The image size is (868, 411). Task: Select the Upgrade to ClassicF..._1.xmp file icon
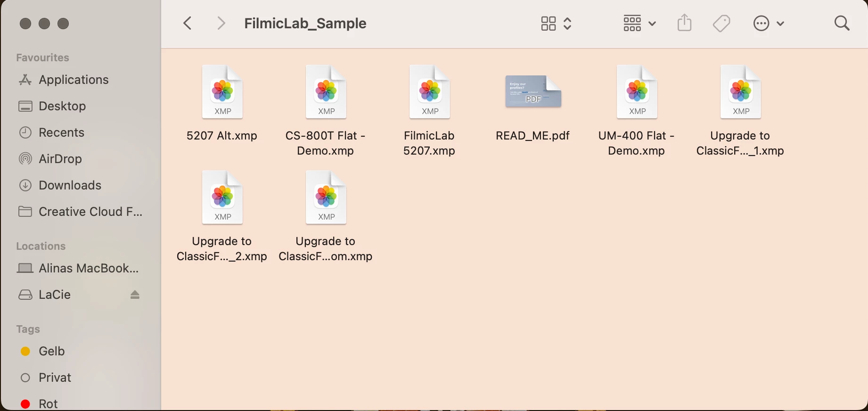coord(741,92)
